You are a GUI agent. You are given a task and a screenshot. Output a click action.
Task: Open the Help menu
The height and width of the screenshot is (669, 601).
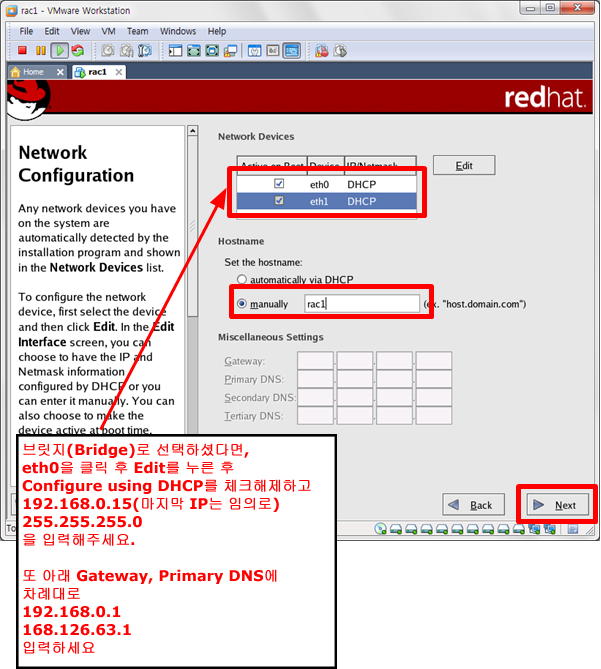[217, 31]
